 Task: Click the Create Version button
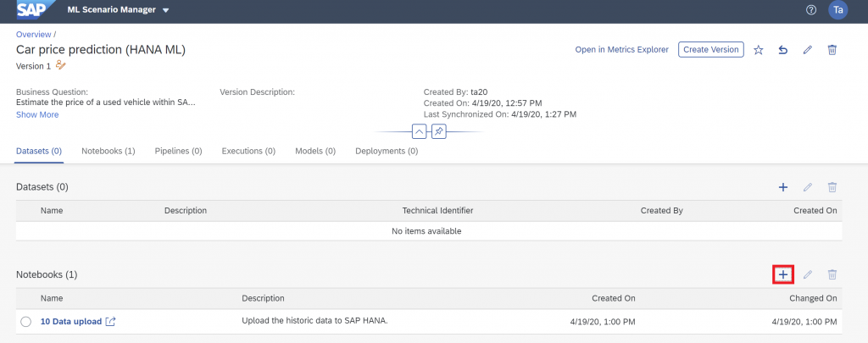point(711,49)
